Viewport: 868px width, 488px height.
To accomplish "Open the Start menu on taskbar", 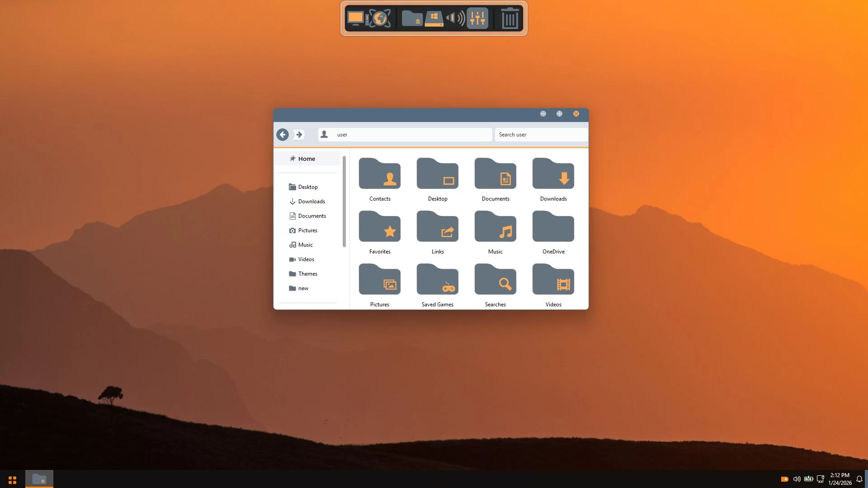I will click(x=12, y=479).
